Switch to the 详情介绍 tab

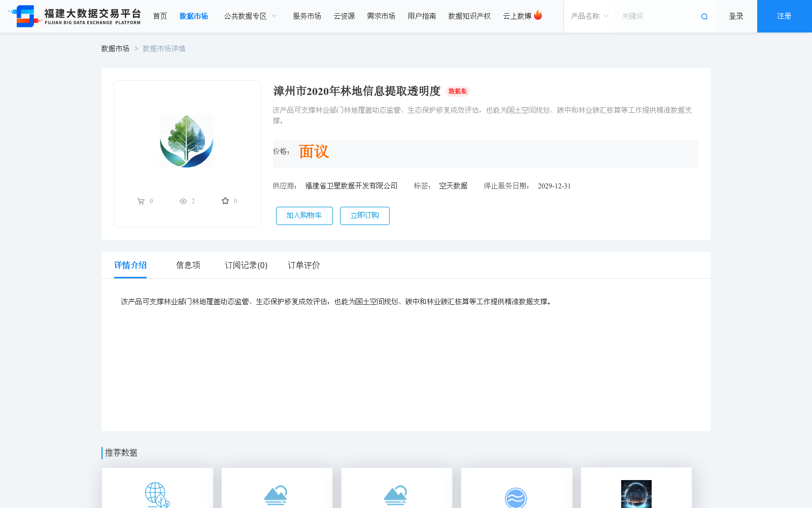pyautogui.click(x=130, y=265)
